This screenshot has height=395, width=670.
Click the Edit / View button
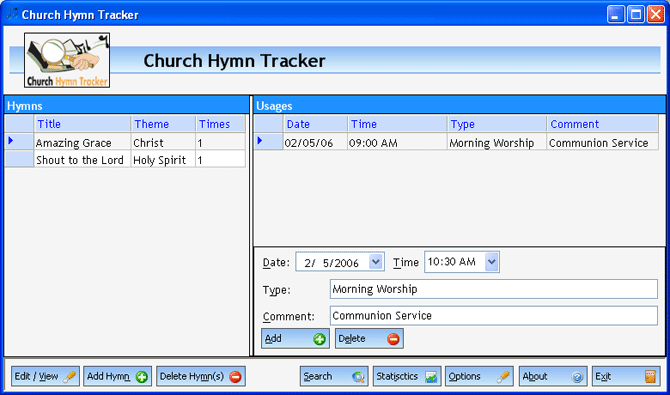coord(45,376)
